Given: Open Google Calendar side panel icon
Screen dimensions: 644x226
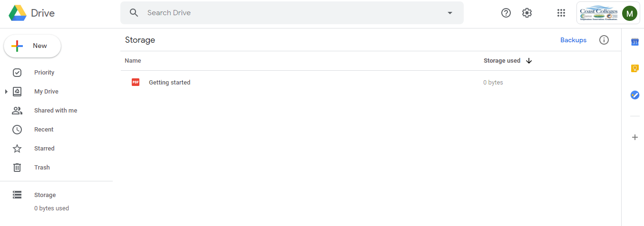Looking at the screenshot, I should (634, 42).
